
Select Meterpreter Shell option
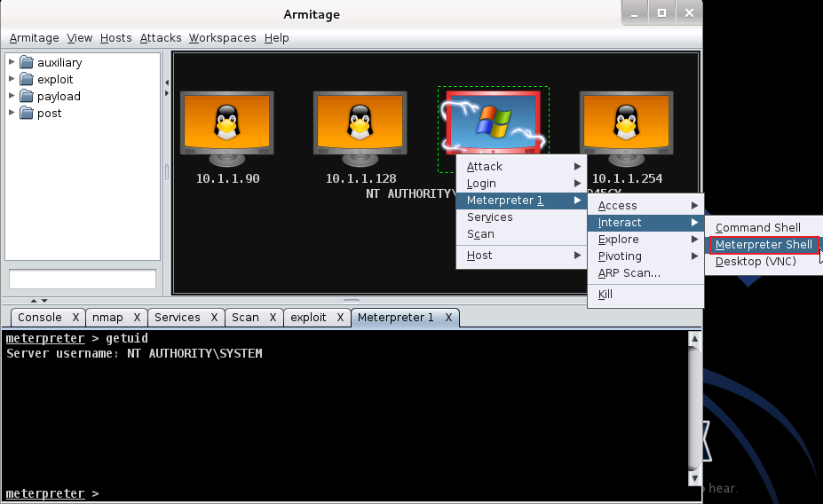tap(764, 244)
